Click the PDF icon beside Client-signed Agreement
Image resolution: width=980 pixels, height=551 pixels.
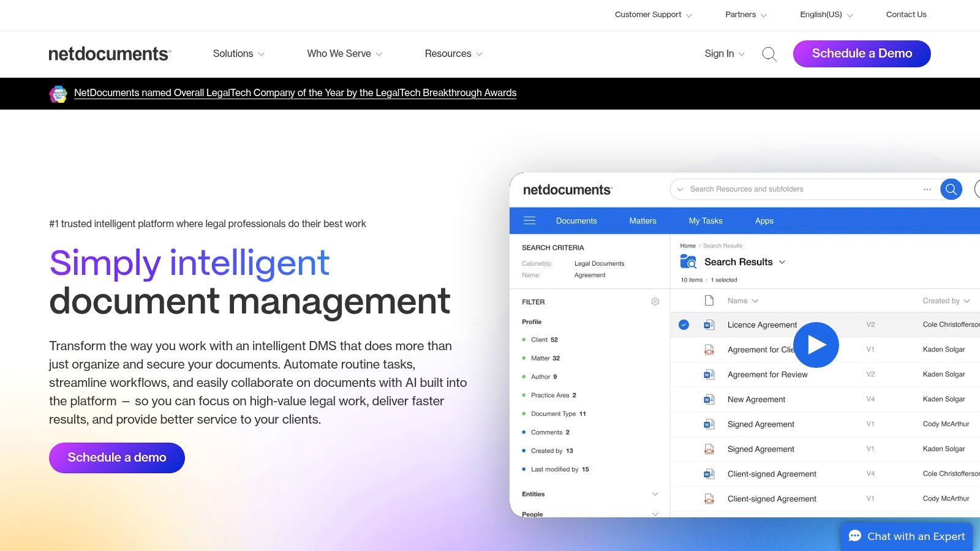pyautogui.click(x=709, y=498)
